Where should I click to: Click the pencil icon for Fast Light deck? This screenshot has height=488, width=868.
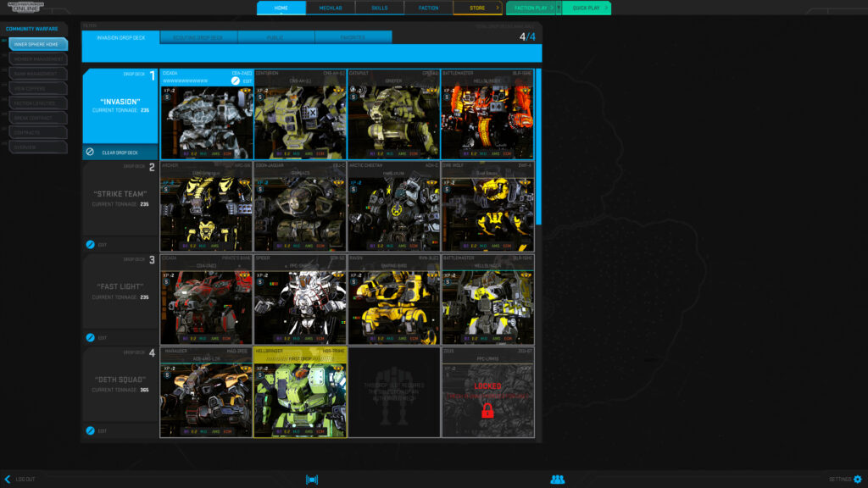[90, 337]
